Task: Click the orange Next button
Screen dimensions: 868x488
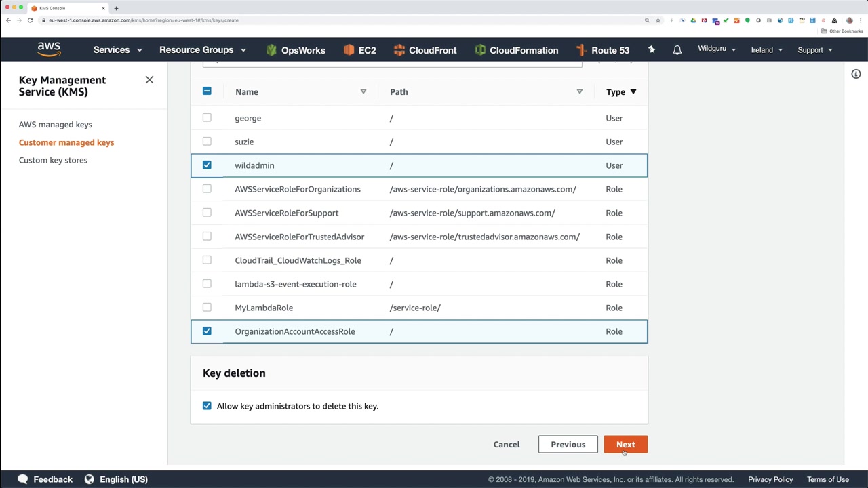Action: point(625,445)
